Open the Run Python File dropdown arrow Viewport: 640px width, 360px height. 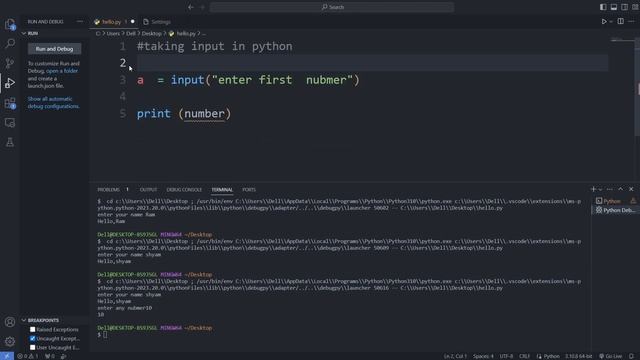611,22
